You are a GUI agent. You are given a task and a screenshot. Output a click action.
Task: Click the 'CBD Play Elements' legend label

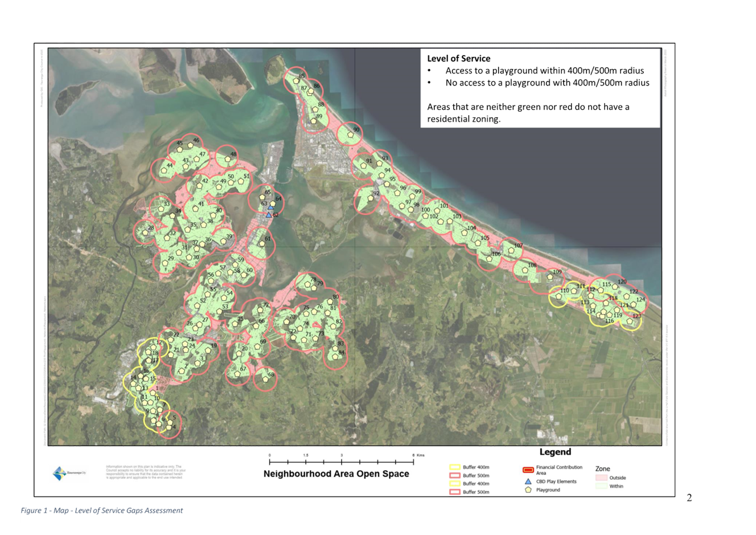coord(556,481)
